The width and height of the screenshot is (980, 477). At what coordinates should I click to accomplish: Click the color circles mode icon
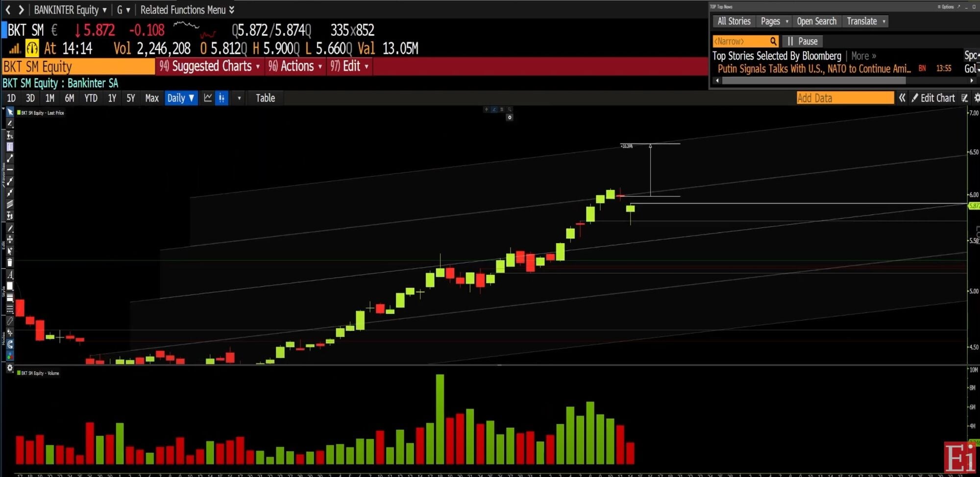pos(10,356)
